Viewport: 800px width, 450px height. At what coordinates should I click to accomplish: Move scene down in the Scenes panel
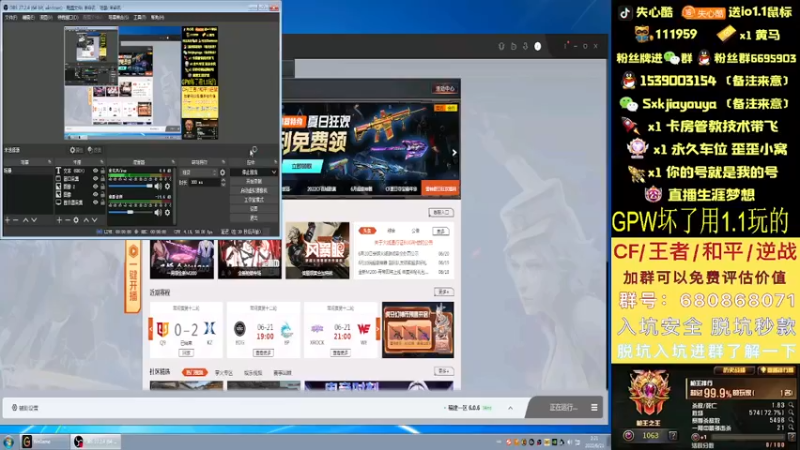[x=34, y=220]
